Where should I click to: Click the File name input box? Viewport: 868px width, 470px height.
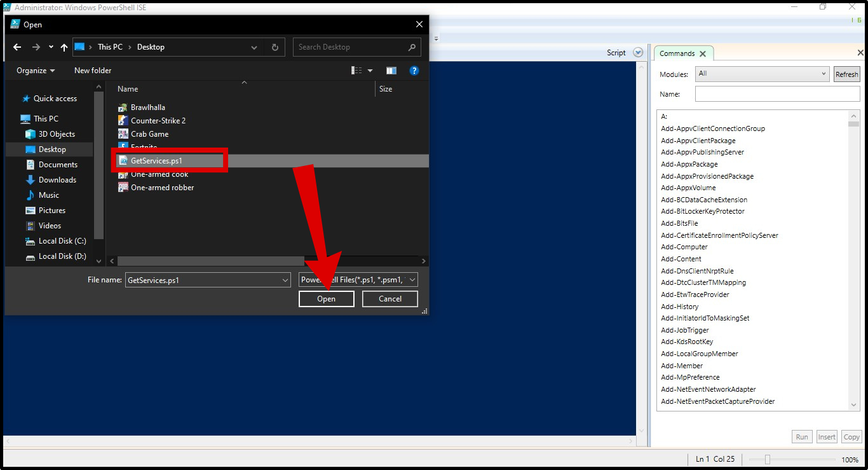202,280
